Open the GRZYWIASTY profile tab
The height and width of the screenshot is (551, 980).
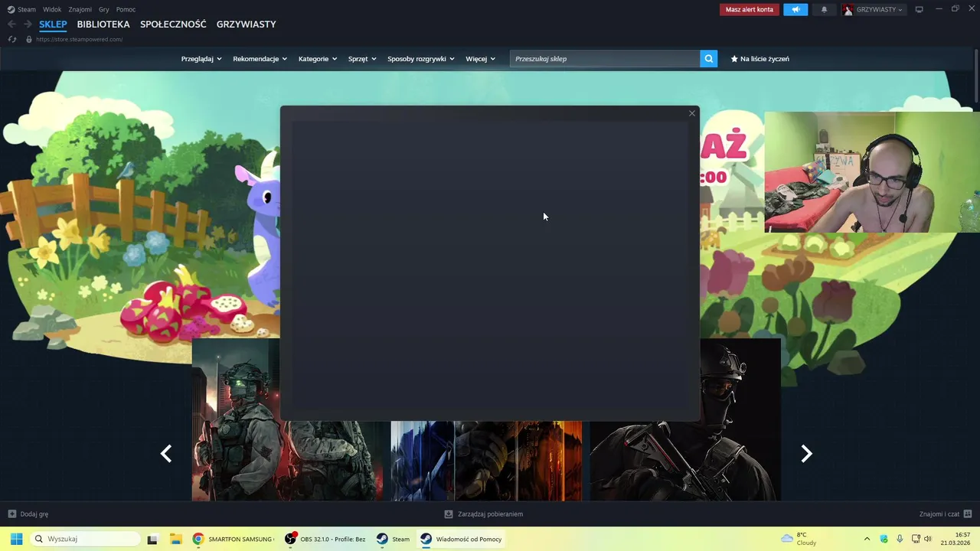[x=247, y=24]
